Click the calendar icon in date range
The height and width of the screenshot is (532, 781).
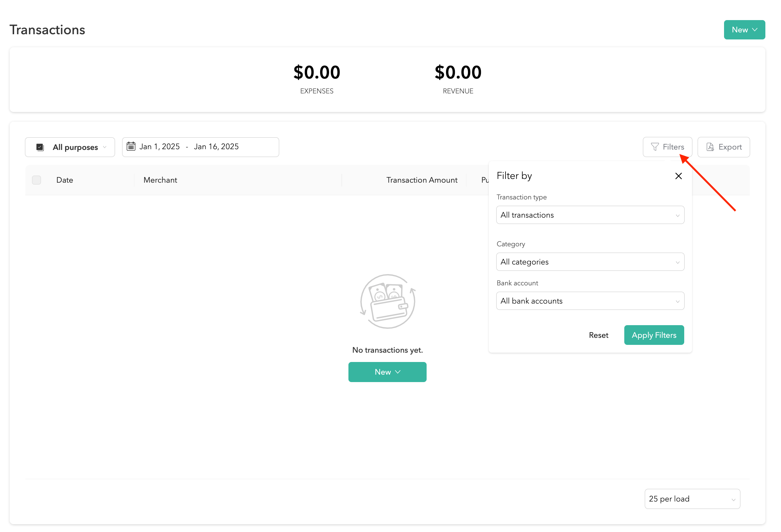coord(131,147)
